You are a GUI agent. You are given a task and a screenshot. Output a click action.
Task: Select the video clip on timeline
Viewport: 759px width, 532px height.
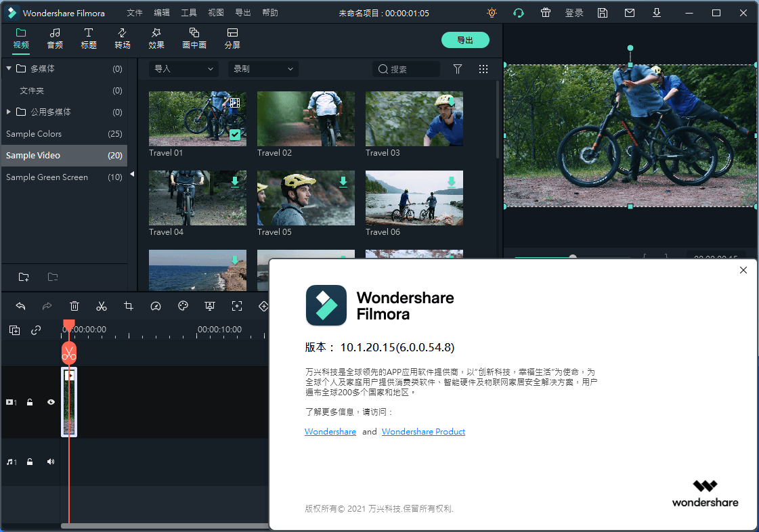pos(69,402)
